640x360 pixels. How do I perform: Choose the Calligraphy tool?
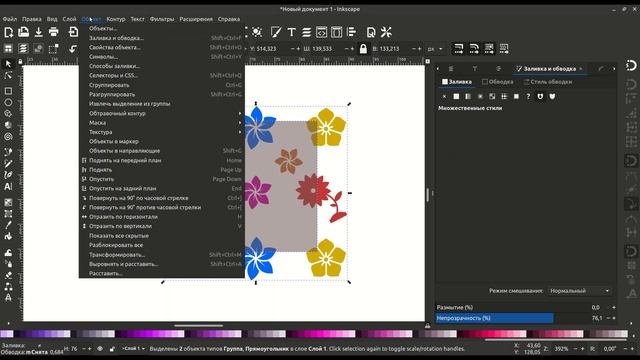[8, 175]
